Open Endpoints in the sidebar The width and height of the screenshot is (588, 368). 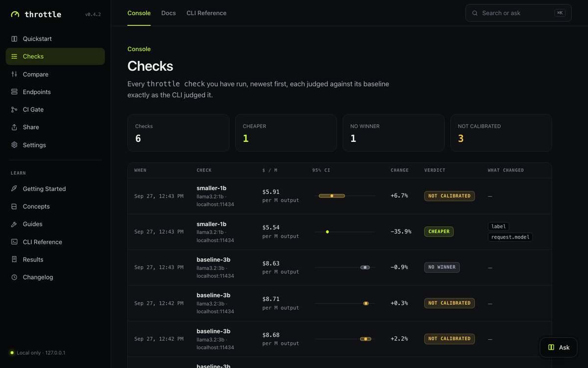(55, 92)
